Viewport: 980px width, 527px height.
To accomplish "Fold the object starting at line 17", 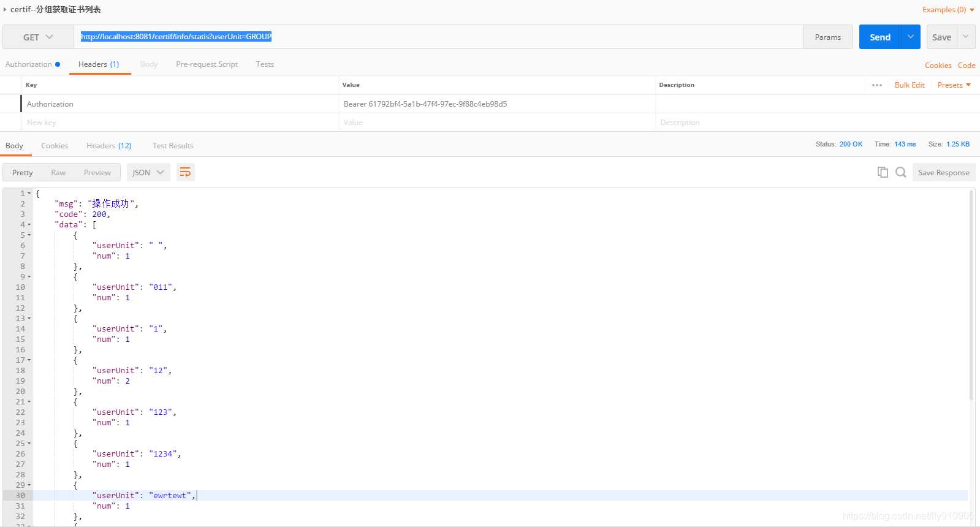I will 29,360.
